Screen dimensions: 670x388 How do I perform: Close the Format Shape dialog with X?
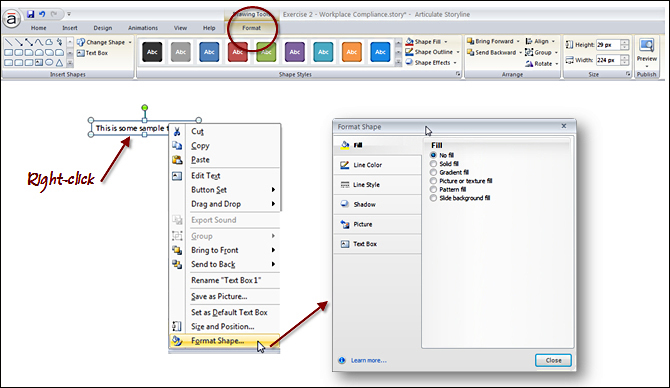pyautogui.click(x=564, y=126)
